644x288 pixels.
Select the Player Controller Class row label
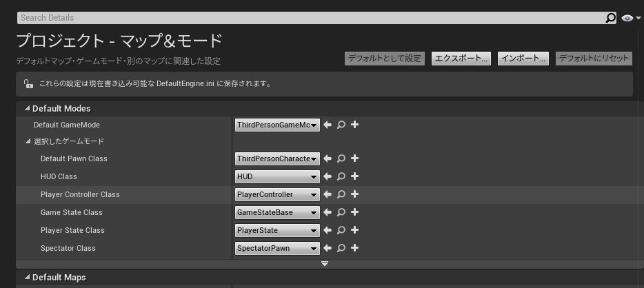point(80,194)
